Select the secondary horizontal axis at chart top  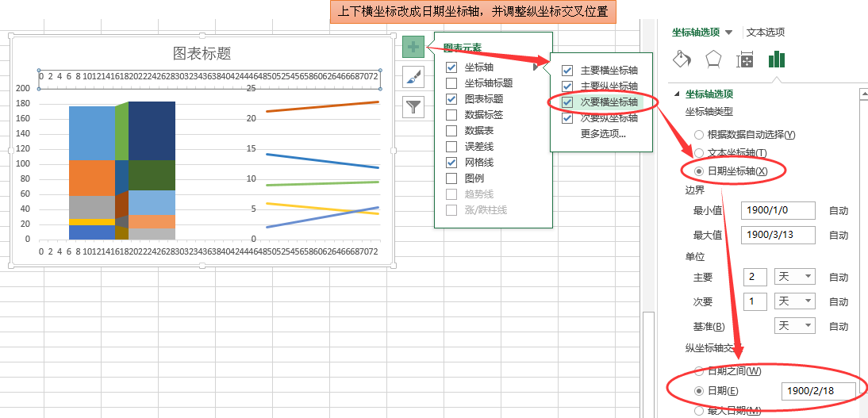pos(209,80)
